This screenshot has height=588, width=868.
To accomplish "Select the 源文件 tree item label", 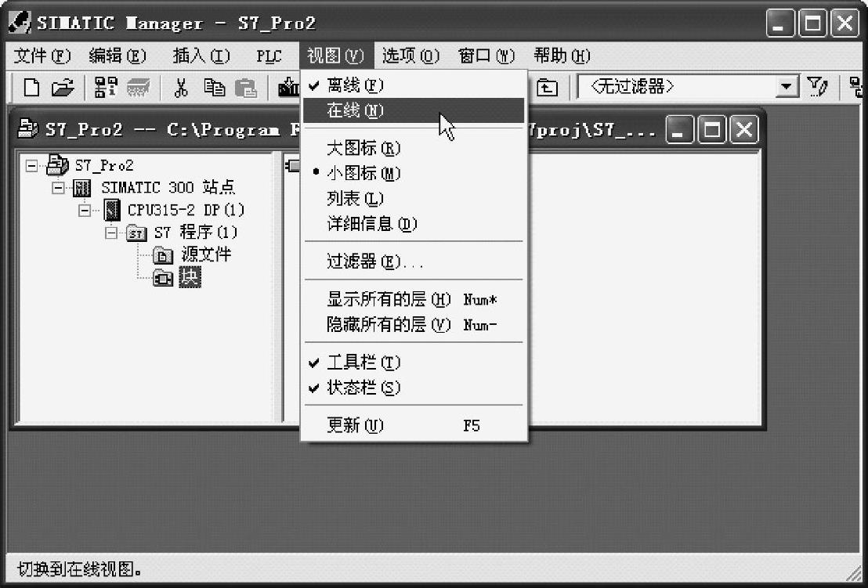I will pyautogui.click(x=206, y=254).
